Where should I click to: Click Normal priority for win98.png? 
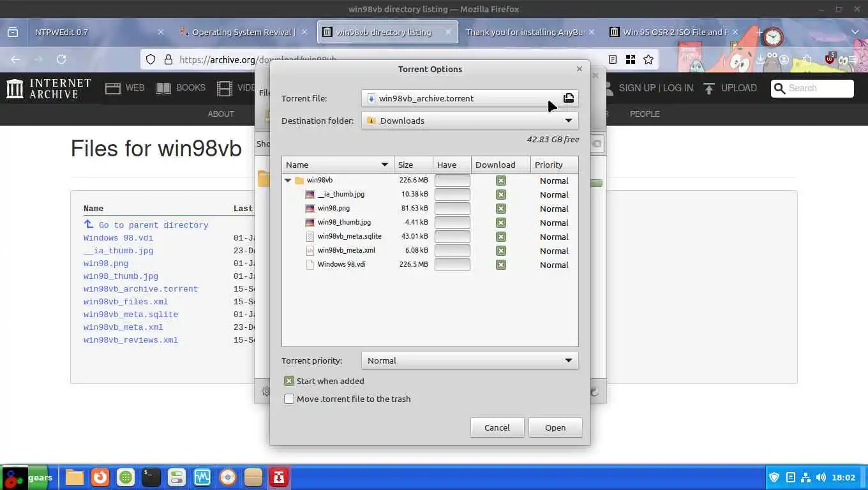point(554,209)
